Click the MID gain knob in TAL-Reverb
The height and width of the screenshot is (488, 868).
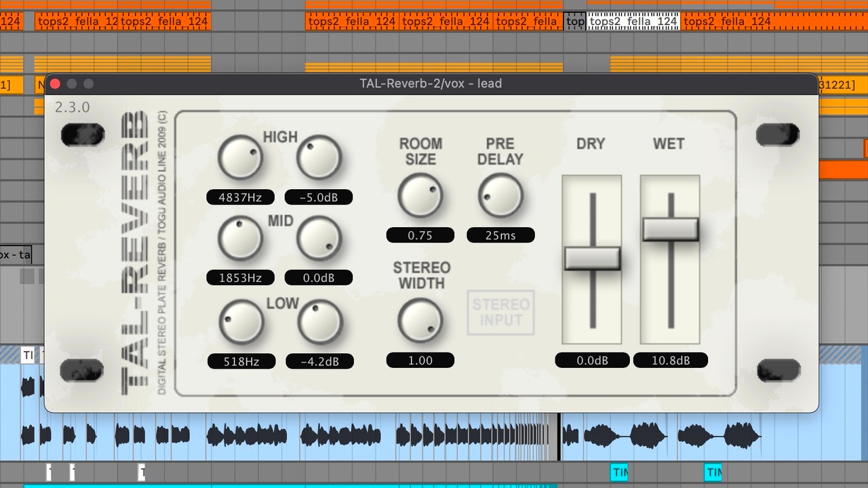click(319, 239)
